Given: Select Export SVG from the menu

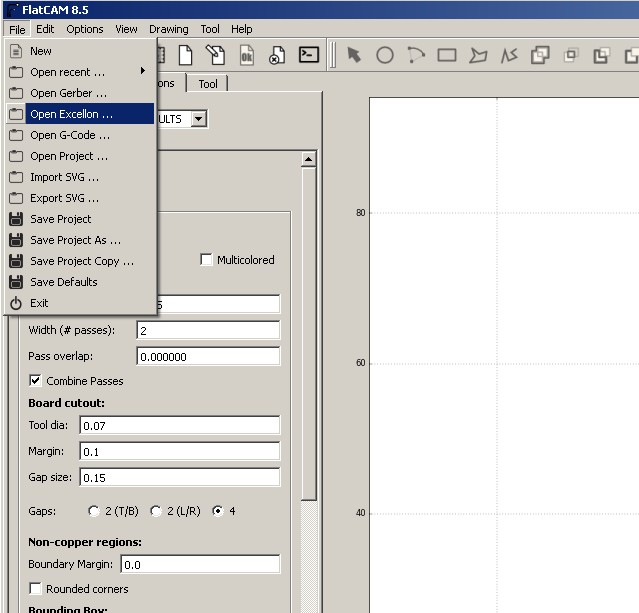Looking at the screenshot, I should [x=81, y=198].
